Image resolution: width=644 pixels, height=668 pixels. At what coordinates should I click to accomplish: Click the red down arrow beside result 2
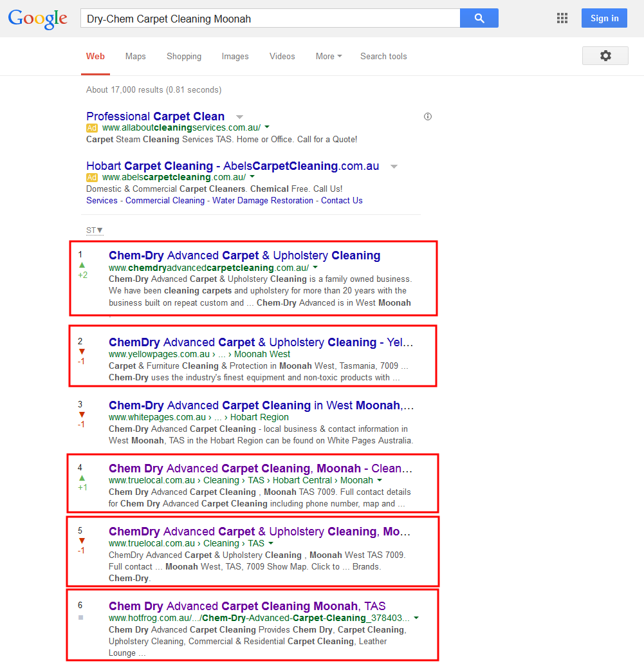click(x=82, y=351)
